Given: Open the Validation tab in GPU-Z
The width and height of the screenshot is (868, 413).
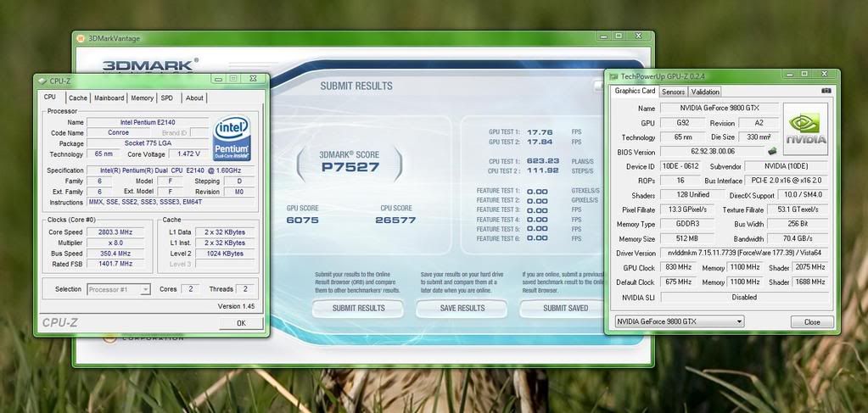Looking at the screenshot, I should tap(705, 92).
